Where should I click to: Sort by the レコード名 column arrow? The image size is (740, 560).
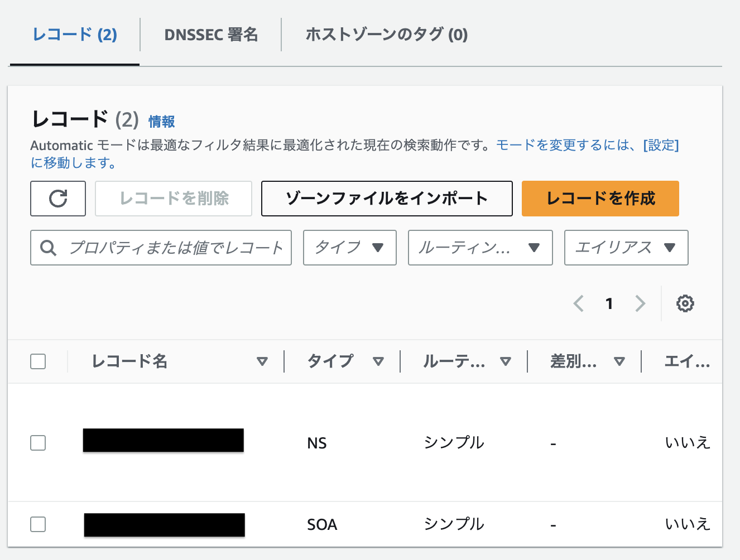(x=262, y=361)
